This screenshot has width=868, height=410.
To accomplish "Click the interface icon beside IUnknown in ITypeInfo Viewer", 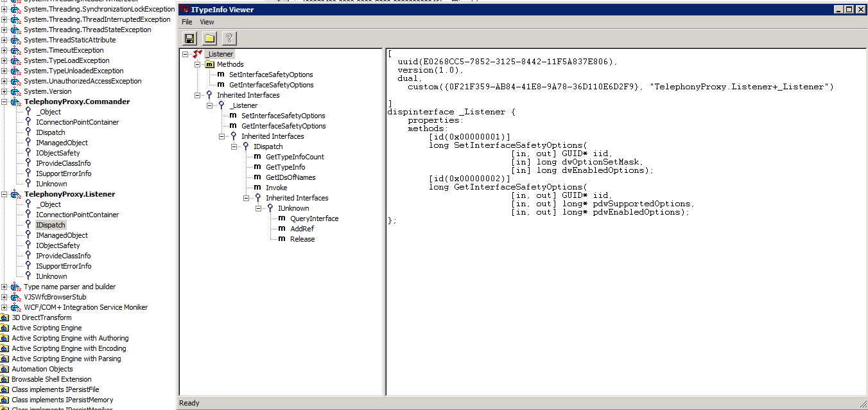I will [x=270, y=208].
